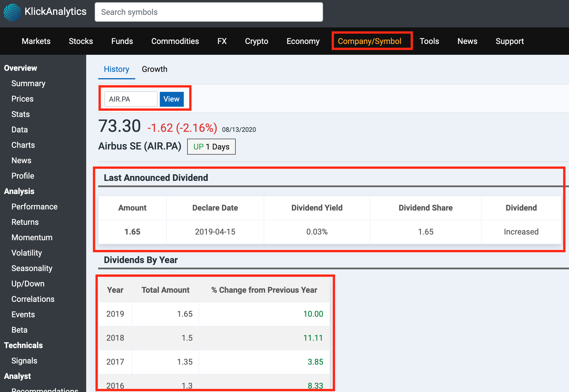This screenshot has height=392, width=569.
Task: Open the Stocks menu
Action: pyautogui.click(x=81, y=41)
